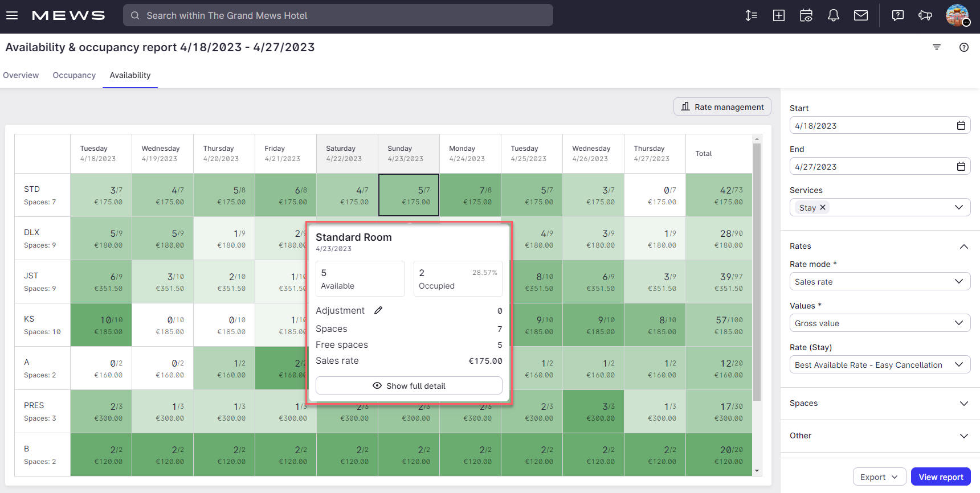Click the help question mark circle icon
980x493 pixels.
tap(963, 47)
